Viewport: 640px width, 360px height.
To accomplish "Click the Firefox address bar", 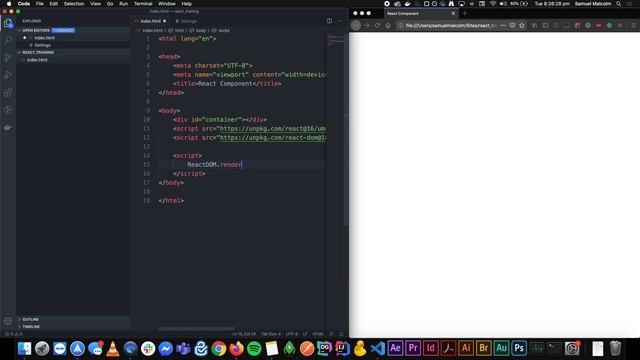I will 451,25.
